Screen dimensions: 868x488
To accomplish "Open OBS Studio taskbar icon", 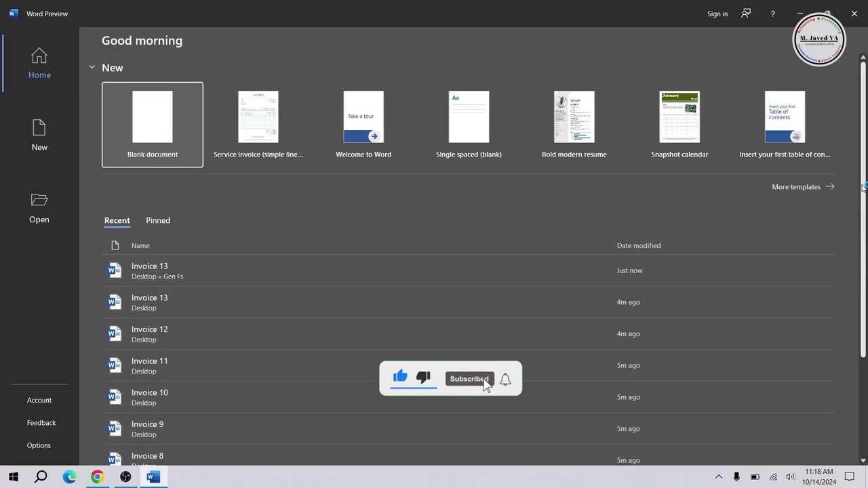I will point(125,477).
